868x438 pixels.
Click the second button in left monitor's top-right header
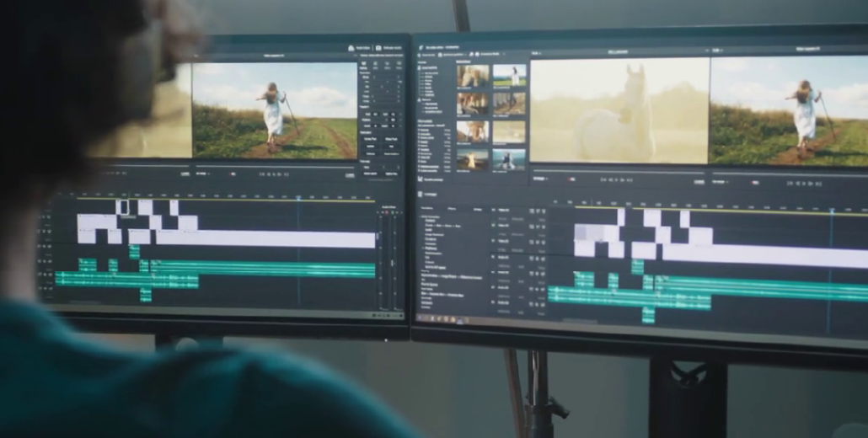tap(378, 49)
